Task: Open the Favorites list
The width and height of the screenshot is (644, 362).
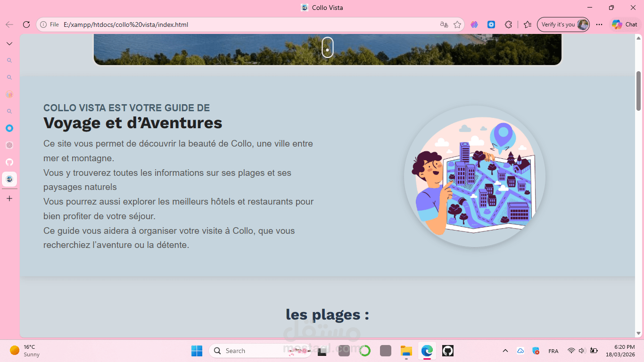Action: [x=528, y=25]
